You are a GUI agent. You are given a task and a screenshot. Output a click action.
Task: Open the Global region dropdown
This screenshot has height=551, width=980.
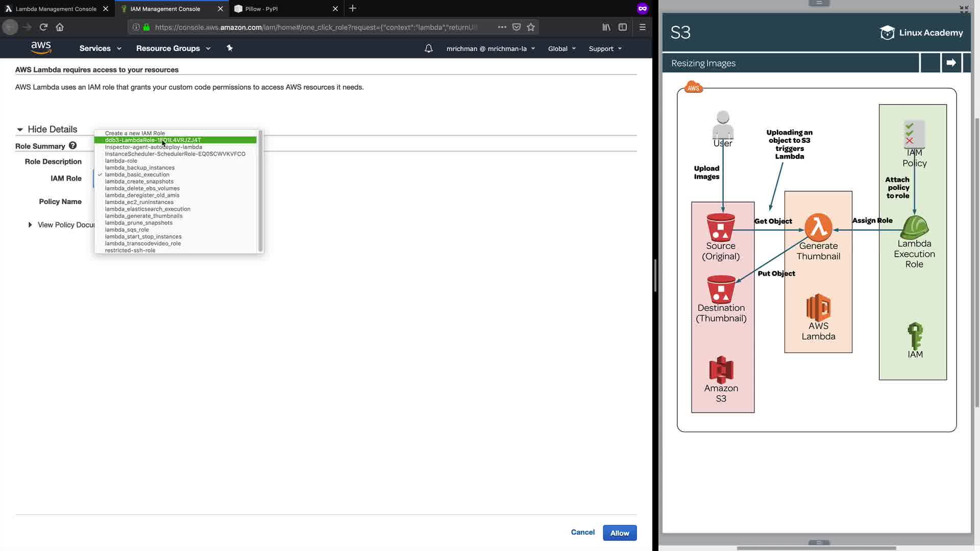point(561,48)
